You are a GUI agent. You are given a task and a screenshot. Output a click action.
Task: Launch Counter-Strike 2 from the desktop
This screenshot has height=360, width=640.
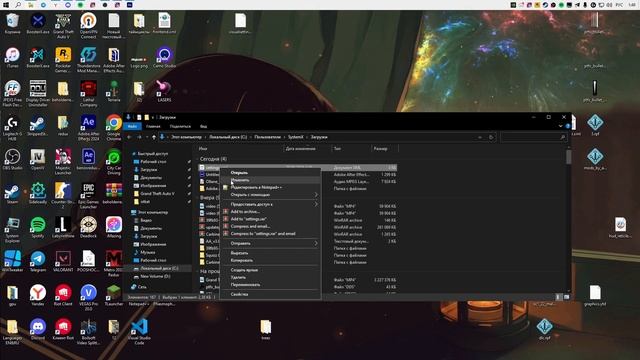click(63, 195)
